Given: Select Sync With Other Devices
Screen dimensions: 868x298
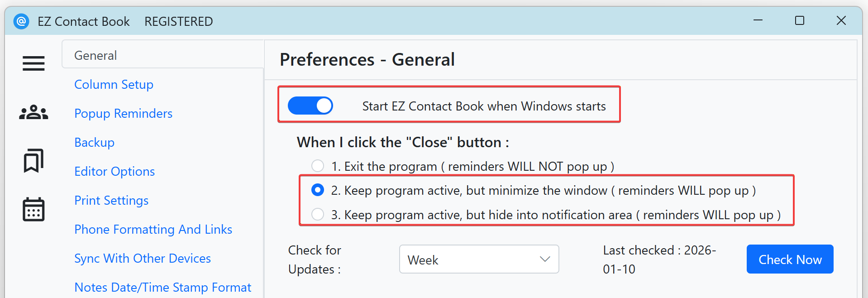Looking at the screenshot, I should coord(143,258).
